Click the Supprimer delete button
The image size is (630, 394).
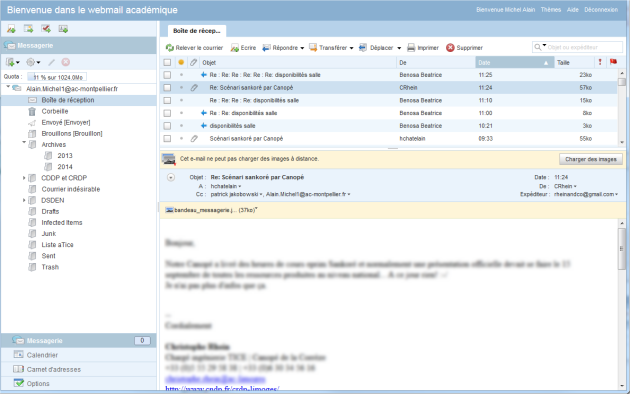click(x=464, y=48)
